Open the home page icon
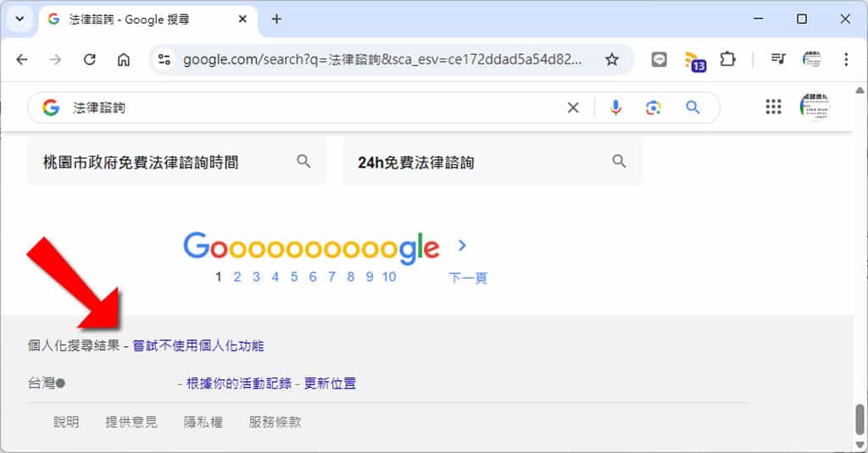Viewport: 868px width, 453px height. (x=124, y=59)
